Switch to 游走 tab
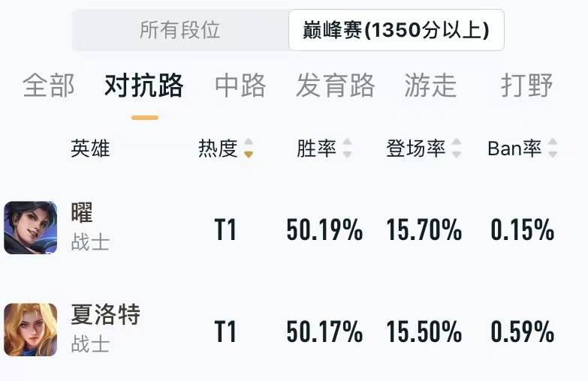 [x=430, y=85]
